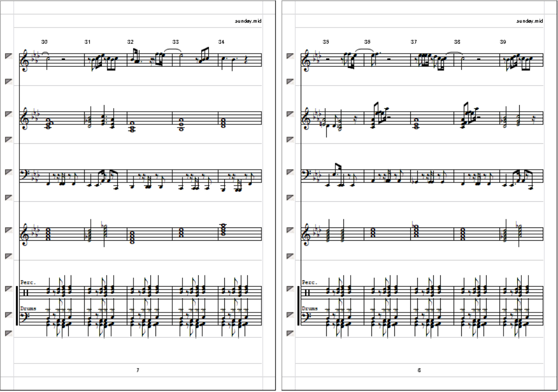Click the page number 7 footer
Image resolution: width=558 pixels, height=392 pixels.
point(138,370)
